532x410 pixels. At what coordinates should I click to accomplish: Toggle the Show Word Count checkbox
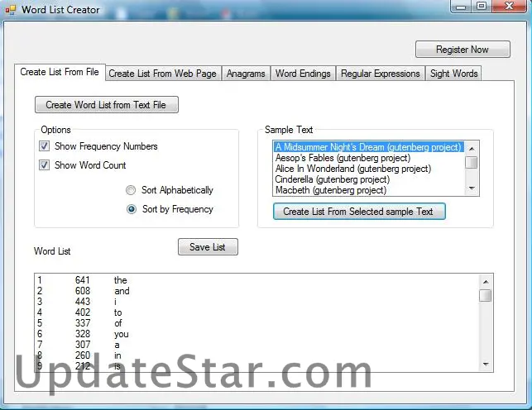(x=44, y=165)
